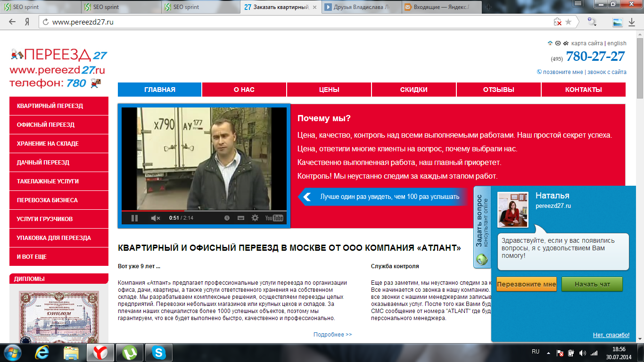Select 'УСЛУГИ ГРУЗЧИКОВ' in the sidebar

point(59,219)
